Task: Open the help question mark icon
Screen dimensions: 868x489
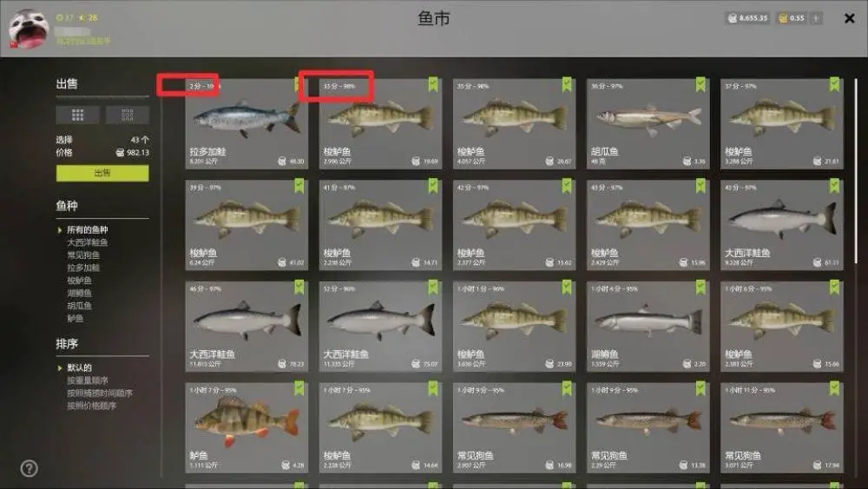Action: coord(30,468)
